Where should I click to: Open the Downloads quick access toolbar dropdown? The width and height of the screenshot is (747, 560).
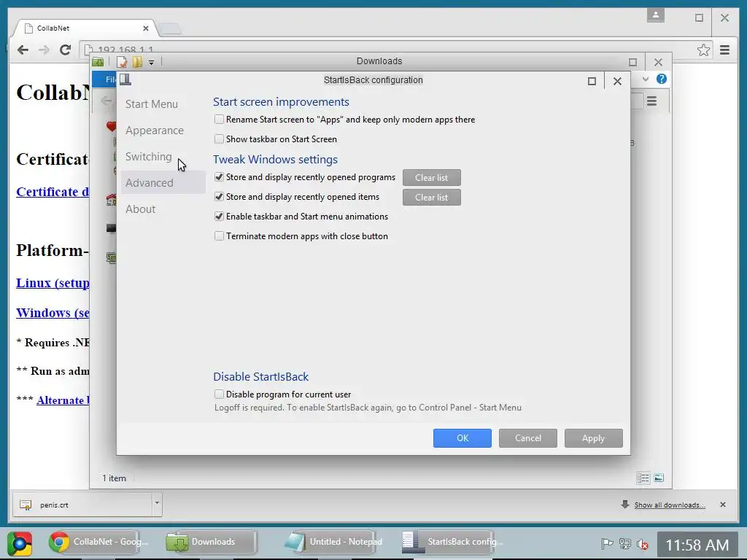coord(151,63)
